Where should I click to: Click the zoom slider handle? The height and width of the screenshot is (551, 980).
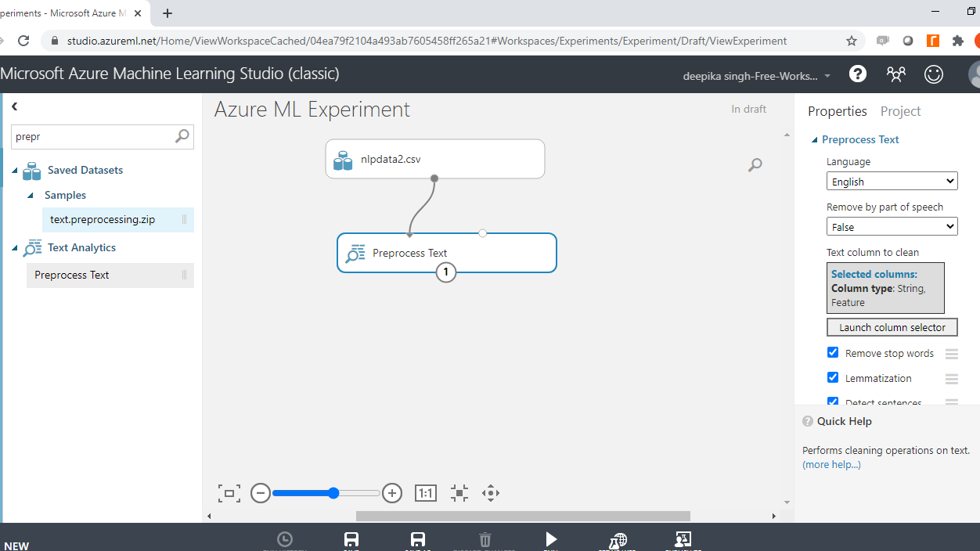pyautogui.click(x=333, y=493)
